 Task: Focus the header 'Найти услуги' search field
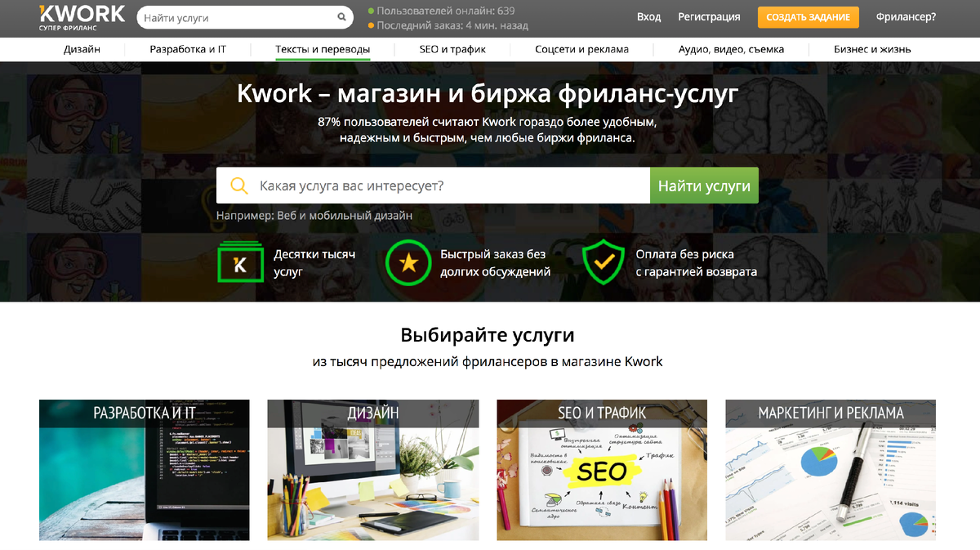pyautogui.click(x=245, y=17)
